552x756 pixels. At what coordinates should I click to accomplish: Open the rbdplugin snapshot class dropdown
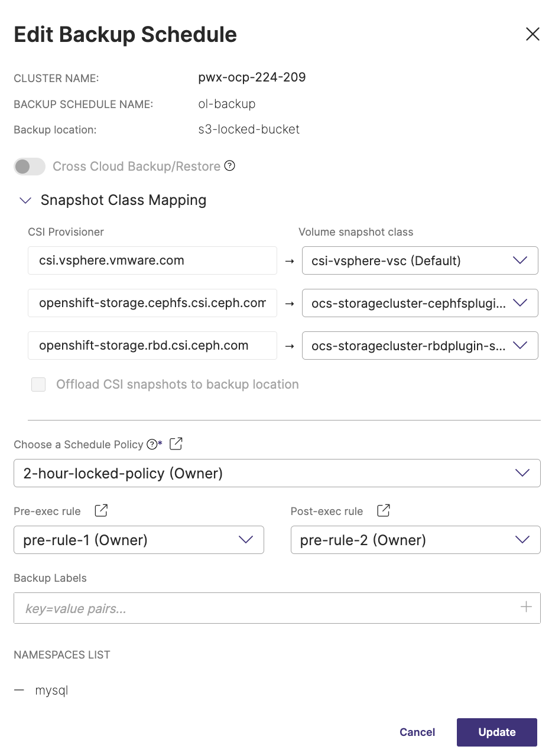[420, 346]
